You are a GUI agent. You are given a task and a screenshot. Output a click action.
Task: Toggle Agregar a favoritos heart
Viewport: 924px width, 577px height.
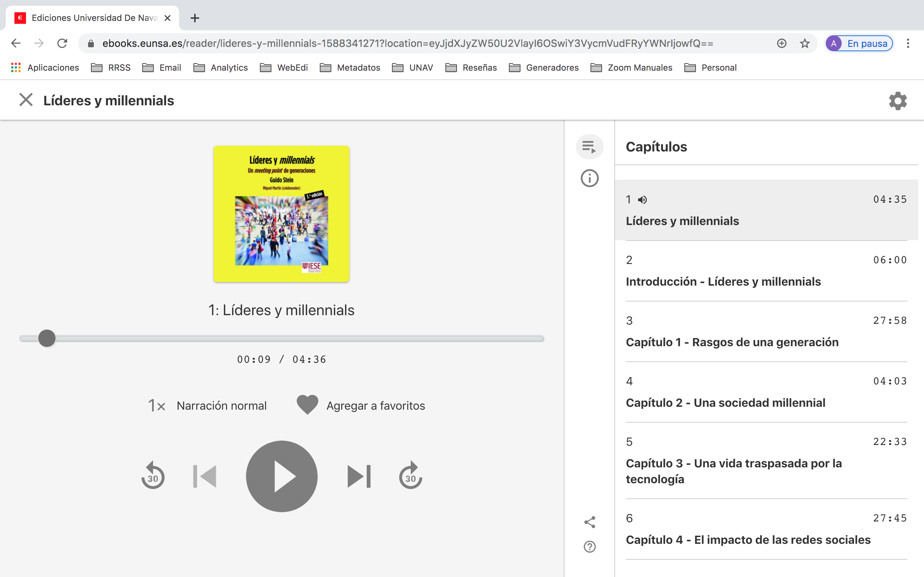tap(308, 405)
